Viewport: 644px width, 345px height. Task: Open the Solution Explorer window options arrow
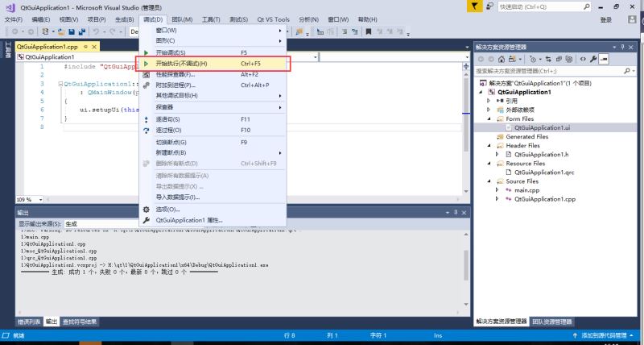614,48
